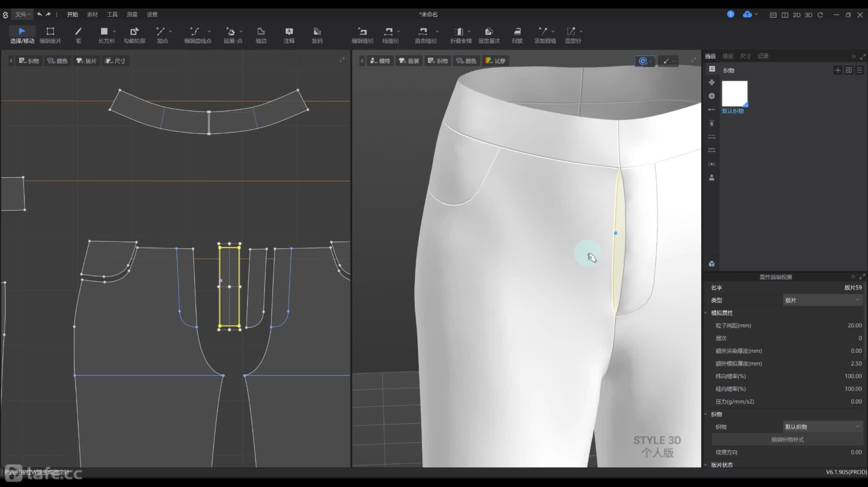This screenshot has width=868, height=487.
Task: Activate the 归拔 tool
Action: (517, 35)
